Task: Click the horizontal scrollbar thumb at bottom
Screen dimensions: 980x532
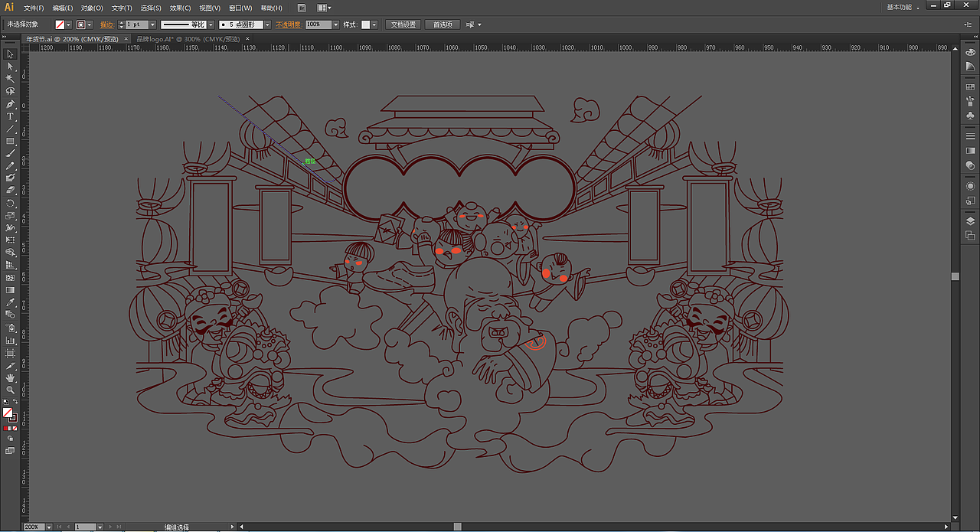Action: 457,527
